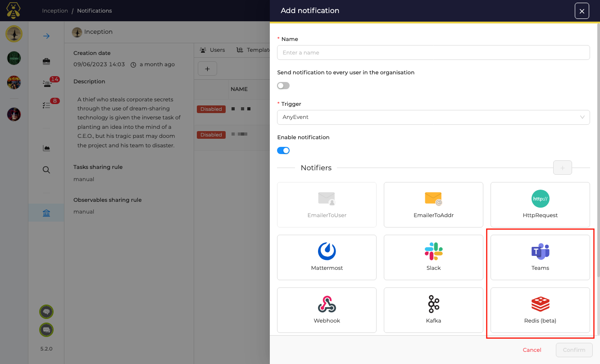Image resolution: width=600 pixels, height=364 pixels.
Task: Click the Cancel button
Action: [x=532, y=350]
